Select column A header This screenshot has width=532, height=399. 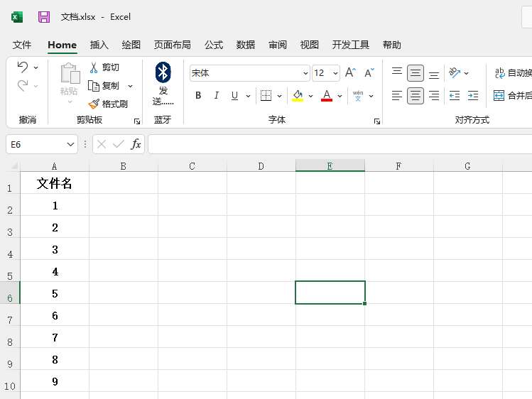pos(54,165)
